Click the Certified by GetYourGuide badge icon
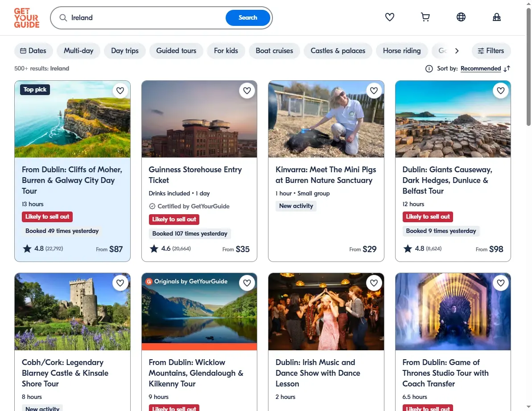This screenshot has width=532, height=411. pos(152,206)
